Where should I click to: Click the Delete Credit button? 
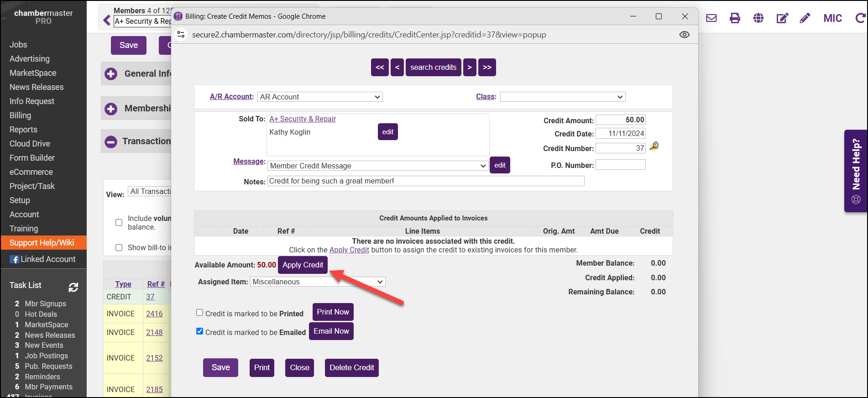pos(351,368)
